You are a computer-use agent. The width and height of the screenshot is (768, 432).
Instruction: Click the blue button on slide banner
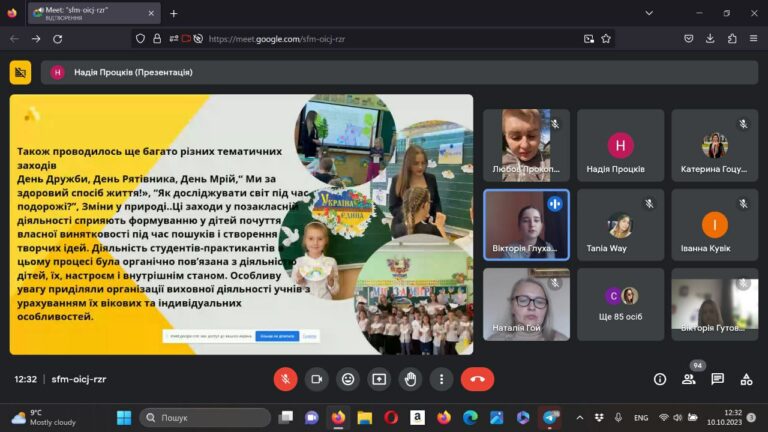click(277, 336)
